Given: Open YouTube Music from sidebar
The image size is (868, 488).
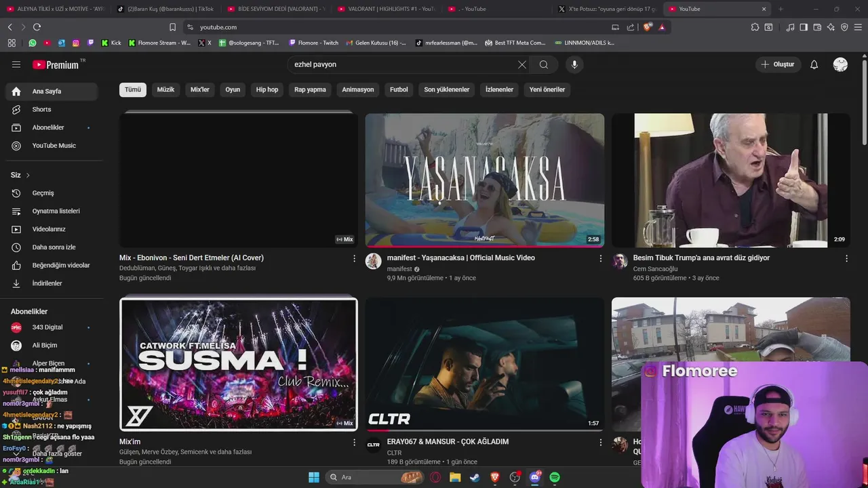Looking at the screenshot, I should click(52, 146).
